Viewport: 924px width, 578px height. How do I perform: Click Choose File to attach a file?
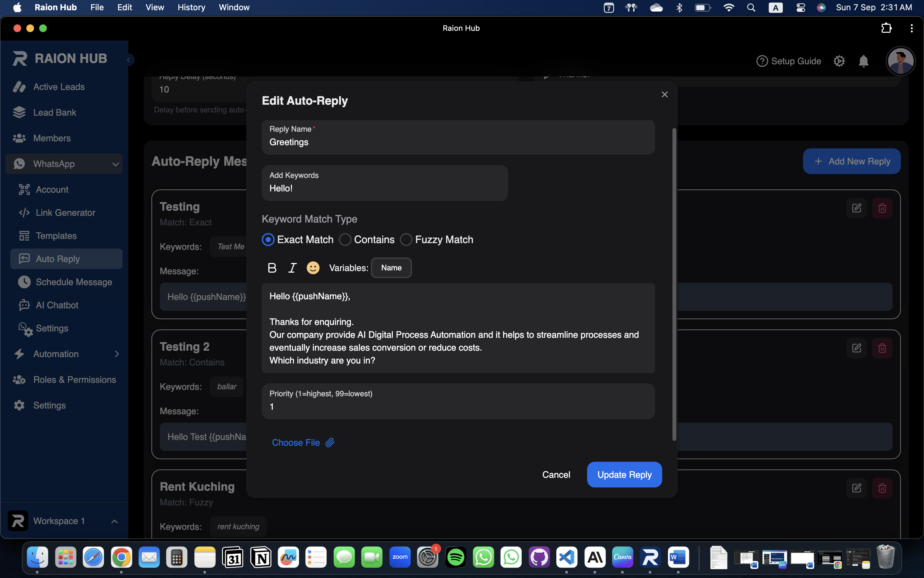[x=303, y=443]
